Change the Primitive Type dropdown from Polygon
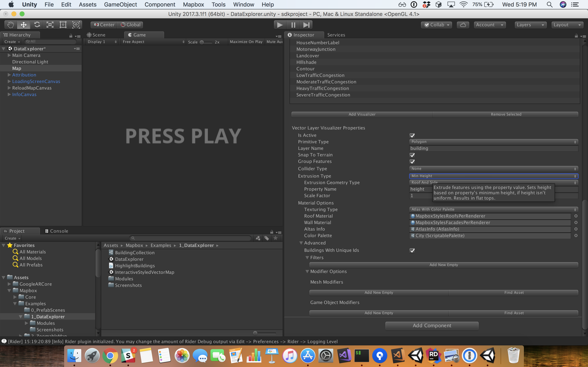Screen dimensions: 588x367 pos(493,141)
